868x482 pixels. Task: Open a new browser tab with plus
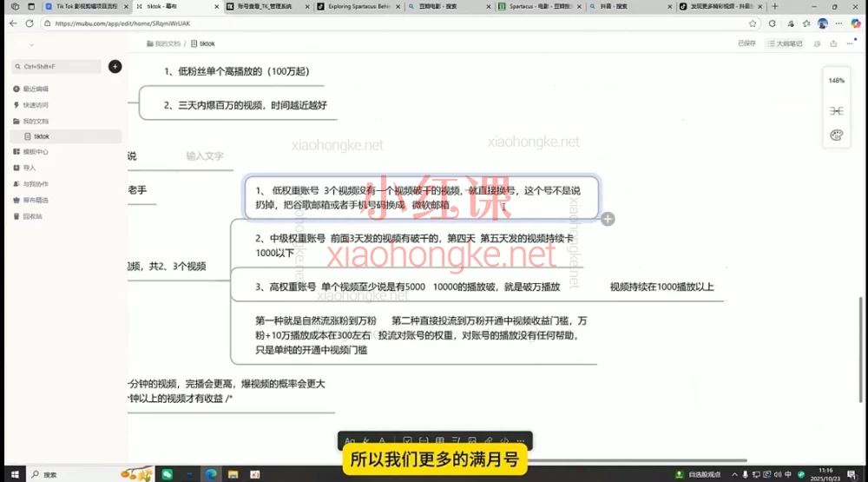tap(774, 7)
